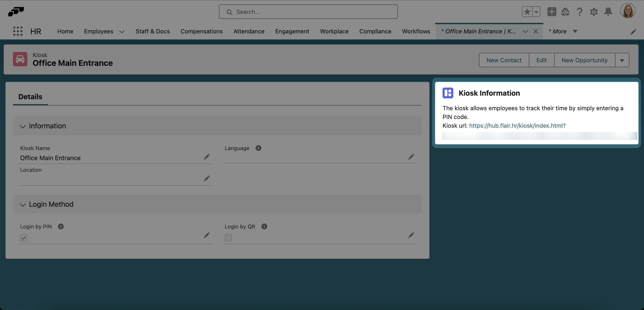644x310 pixels.
Task: Mark the page as favorite with the star
Action: coord(527,12)
